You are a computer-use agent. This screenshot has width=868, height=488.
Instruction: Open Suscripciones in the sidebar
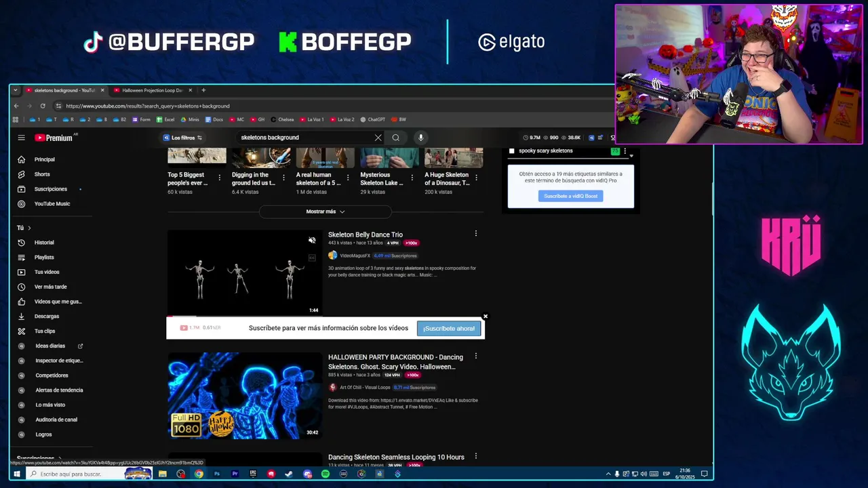pos(51,189)
